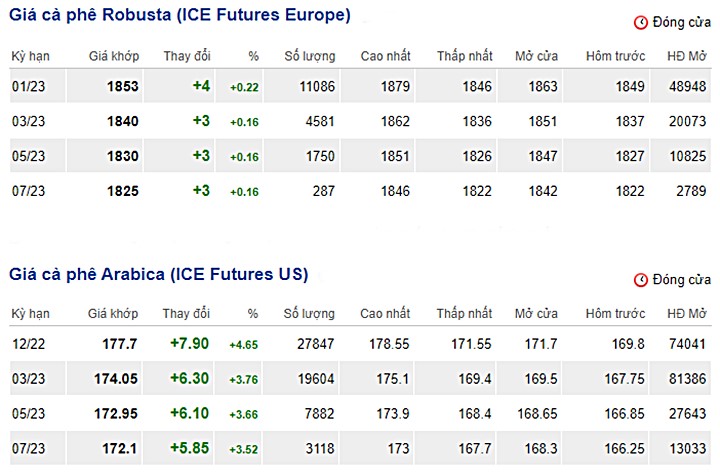Click the Robusta Đóng cửa status label
The width and height of the screenshot is (720, 476).
pos(682,22)
